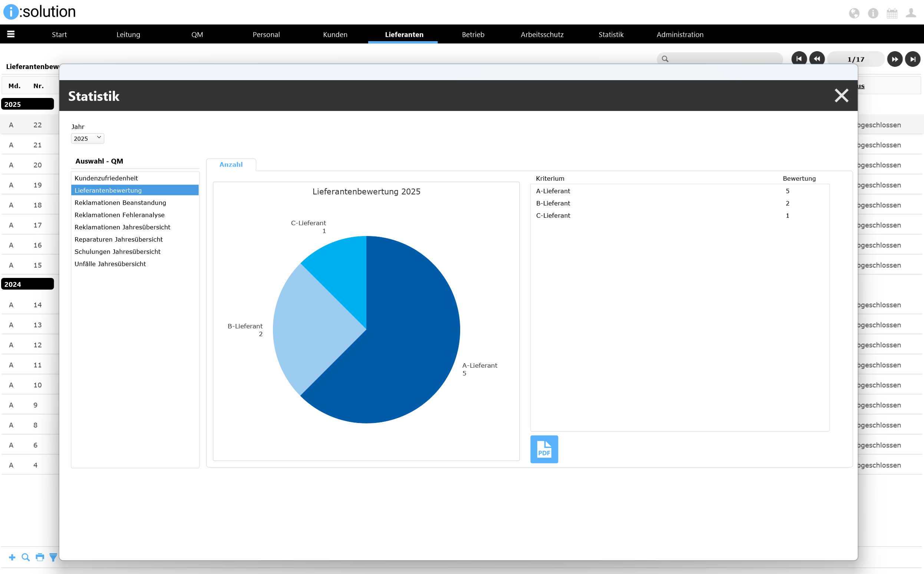Click the add new record plus icon

(12, 557)
